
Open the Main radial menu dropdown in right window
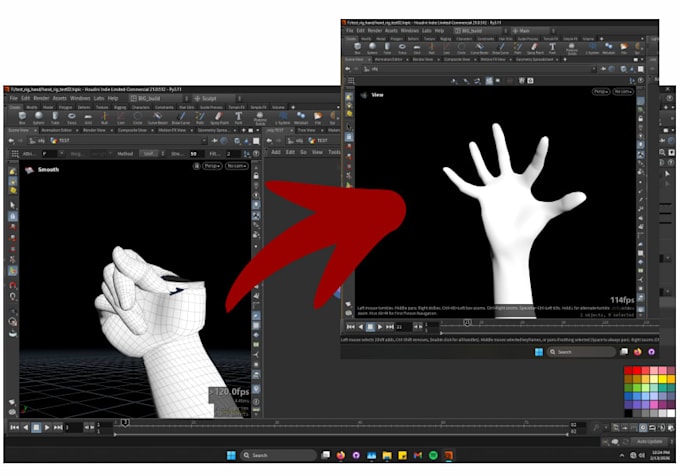pos(533,31)
